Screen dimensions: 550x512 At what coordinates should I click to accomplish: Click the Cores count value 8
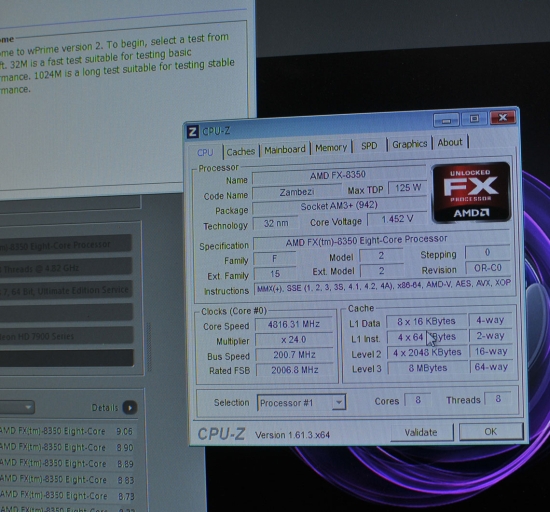418,400
